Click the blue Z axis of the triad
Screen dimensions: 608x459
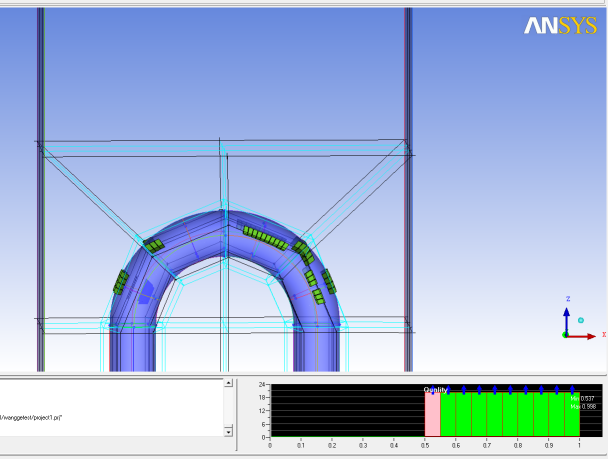point(567,321)
